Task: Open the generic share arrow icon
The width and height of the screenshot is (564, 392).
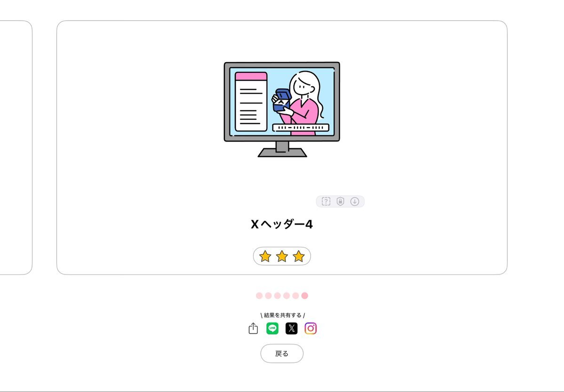Action: pyautogui.click(x=253, y=329)
